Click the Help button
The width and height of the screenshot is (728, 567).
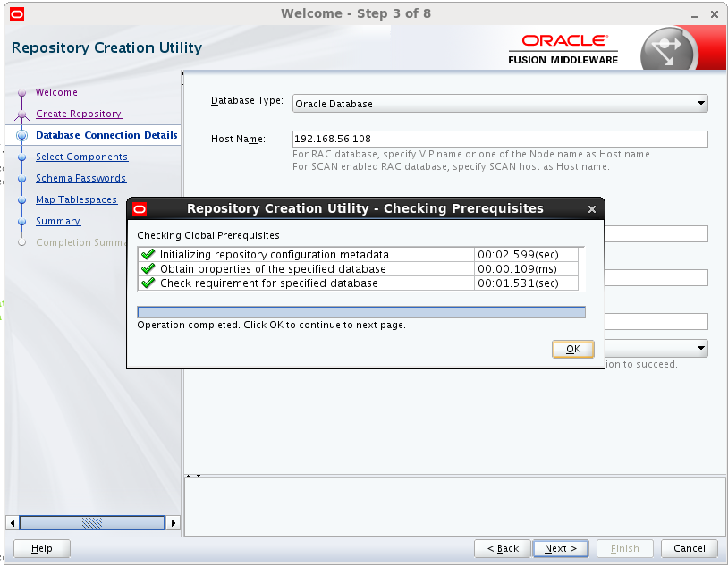42,548
